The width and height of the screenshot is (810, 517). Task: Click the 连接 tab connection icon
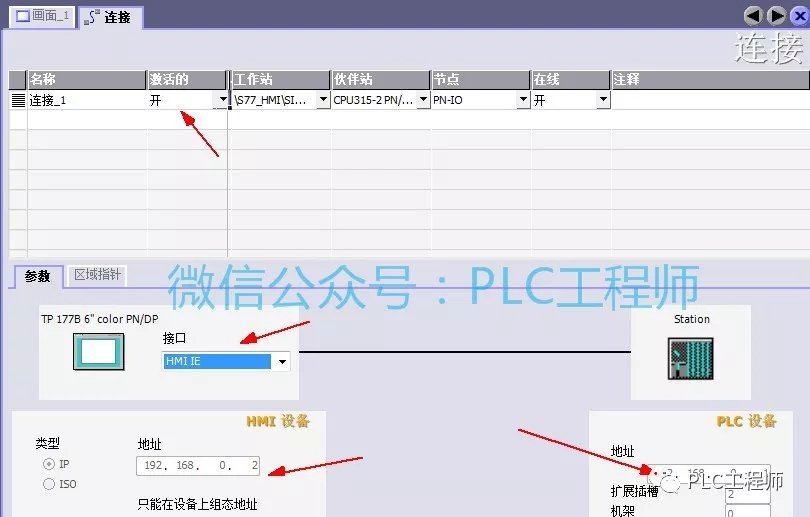(93, 17)
